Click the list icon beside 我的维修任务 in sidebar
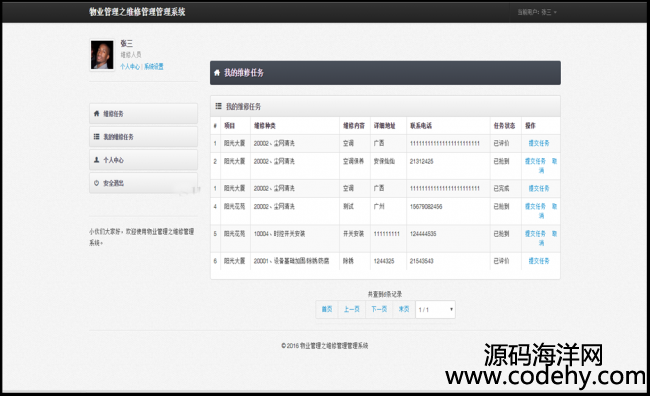650x396 pixels. [x=96, y=137]
